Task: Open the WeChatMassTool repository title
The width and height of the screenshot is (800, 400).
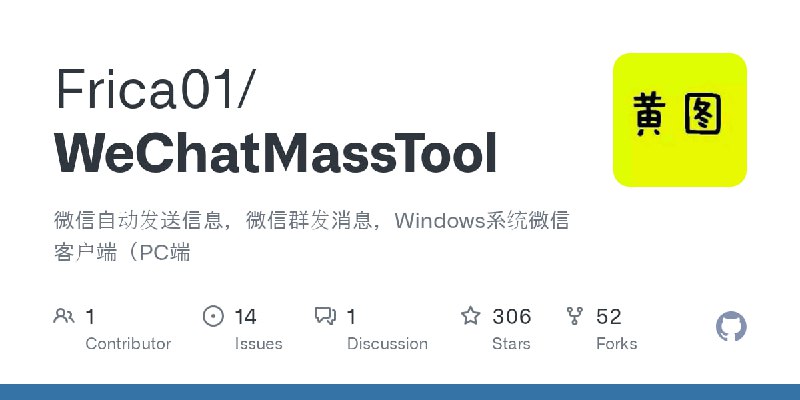Action: pos(276,154)
